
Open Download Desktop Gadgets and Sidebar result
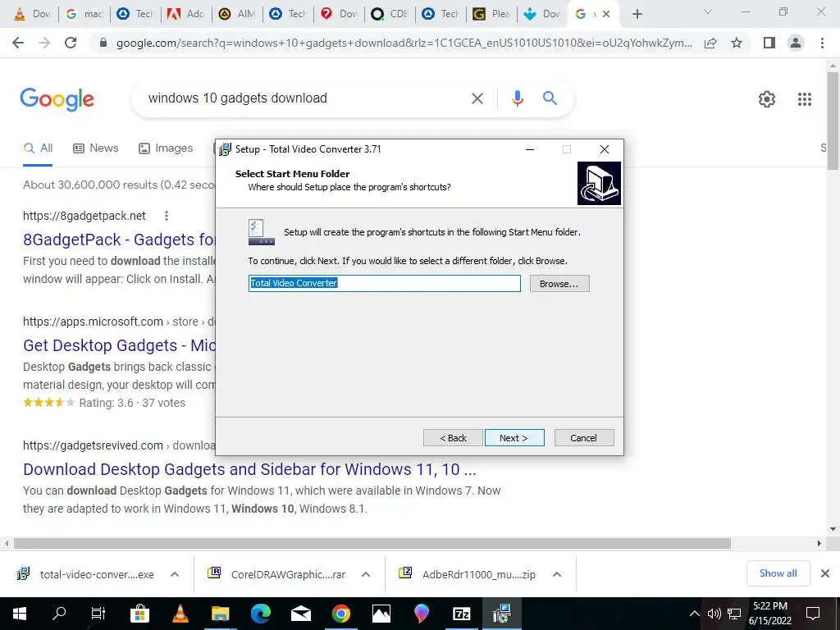249,469
